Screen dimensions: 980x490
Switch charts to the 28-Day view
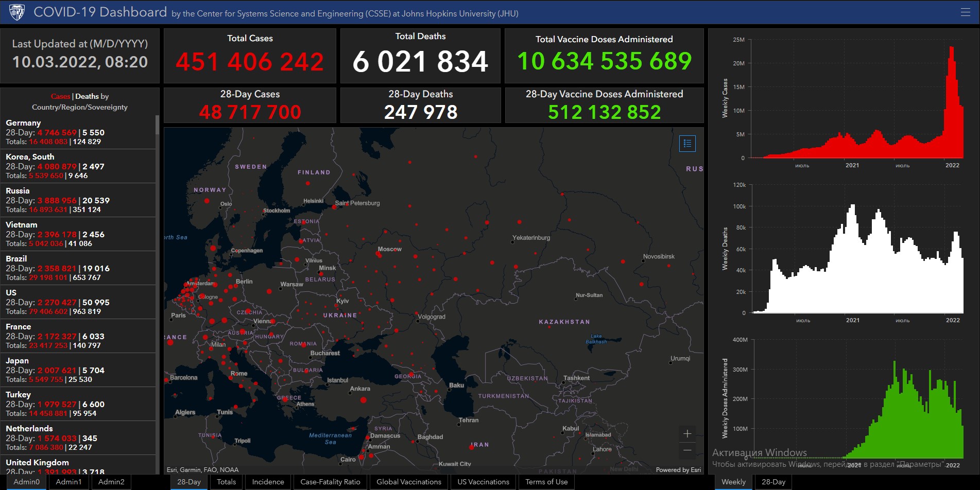click(773, 482)
